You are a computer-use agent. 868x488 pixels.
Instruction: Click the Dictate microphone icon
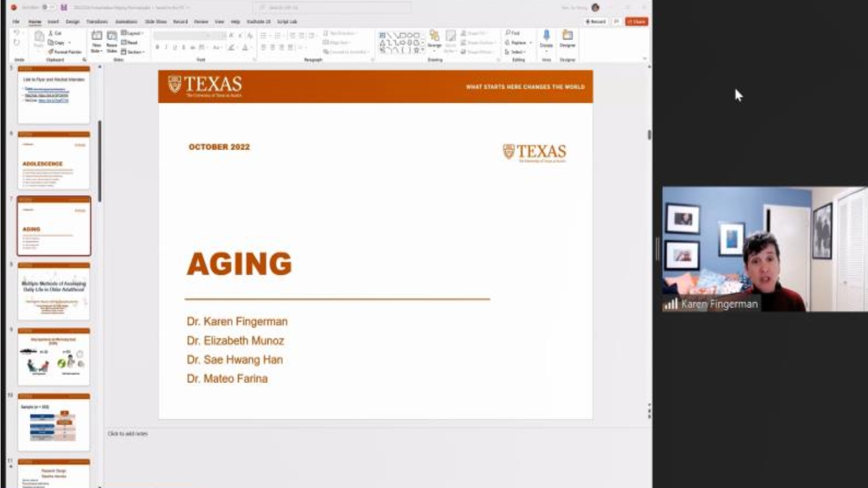click(546, 35)
